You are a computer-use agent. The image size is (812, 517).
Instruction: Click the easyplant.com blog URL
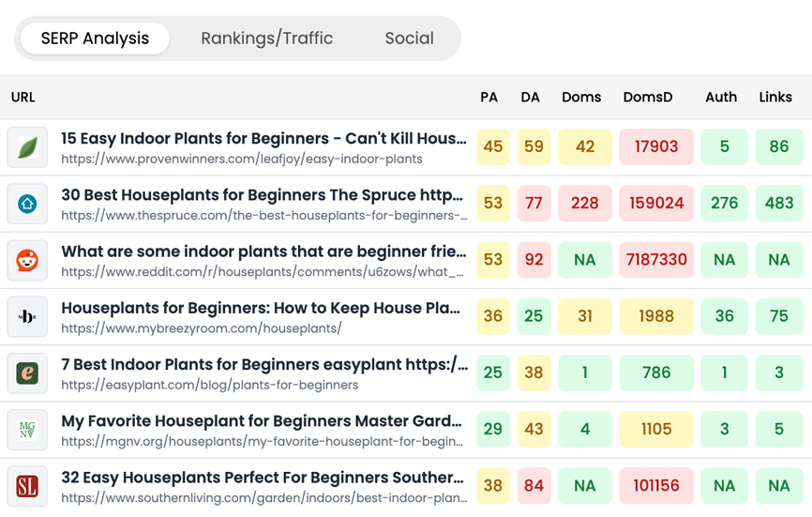210,385
